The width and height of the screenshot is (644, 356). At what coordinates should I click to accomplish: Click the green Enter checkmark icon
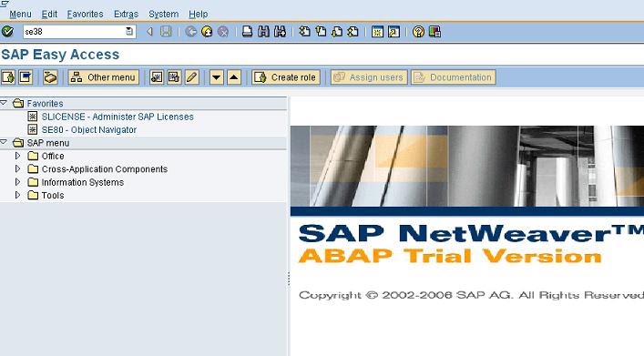7,32
